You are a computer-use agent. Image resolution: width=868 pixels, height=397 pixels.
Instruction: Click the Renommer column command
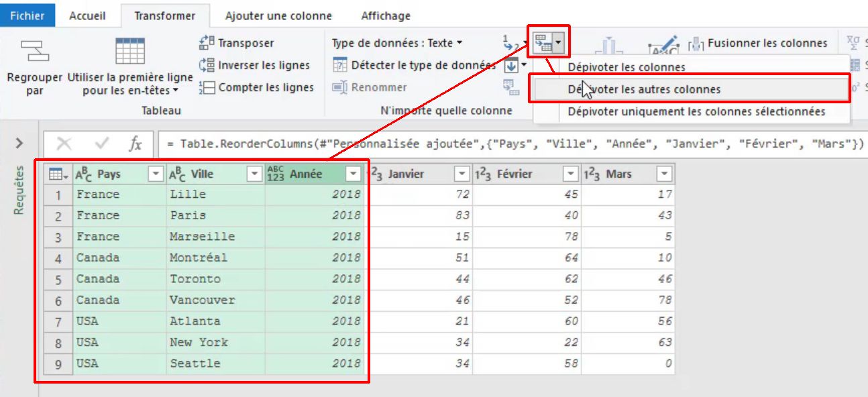click(370, 87)
